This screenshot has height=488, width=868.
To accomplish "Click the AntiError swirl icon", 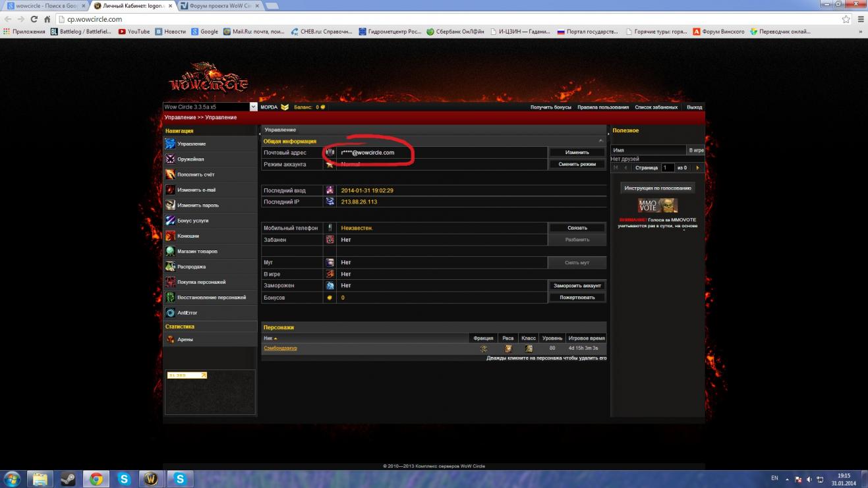I will click(x=170, y=313).
